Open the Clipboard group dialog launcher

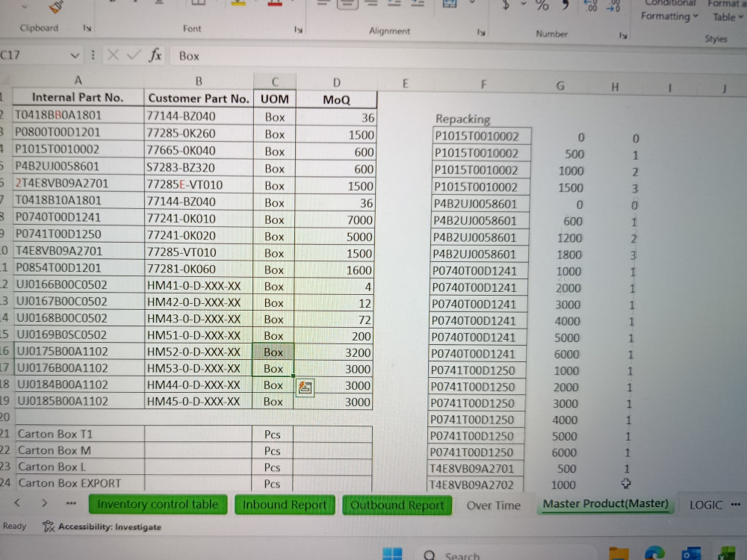(87, 28)
